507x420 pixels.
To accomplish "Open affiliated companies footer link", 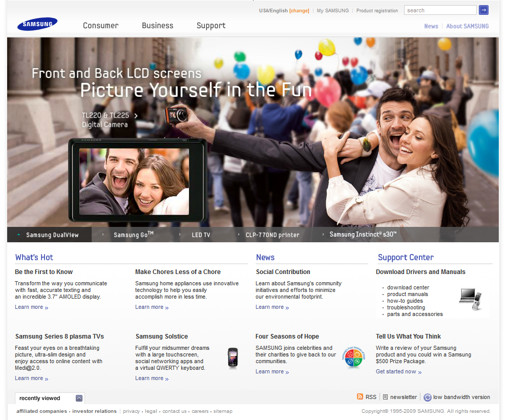I will [41, 411].
